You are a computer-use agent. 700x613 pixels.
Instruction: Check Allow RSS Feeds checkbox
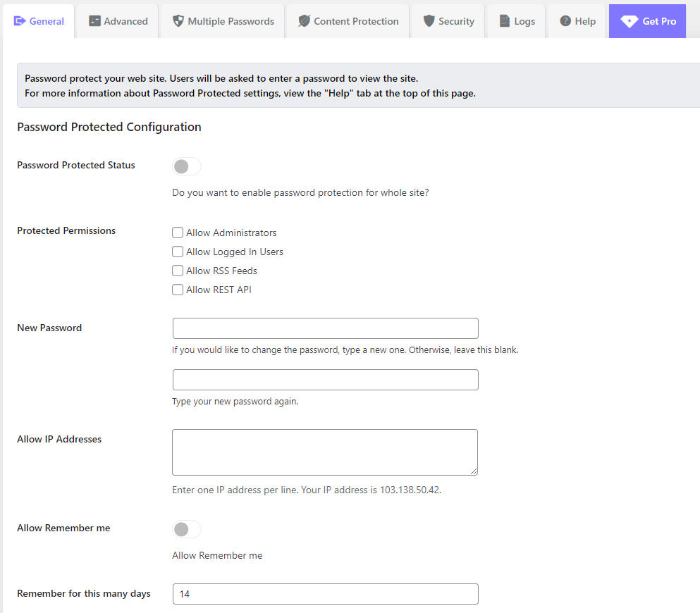tap(178, 271)
